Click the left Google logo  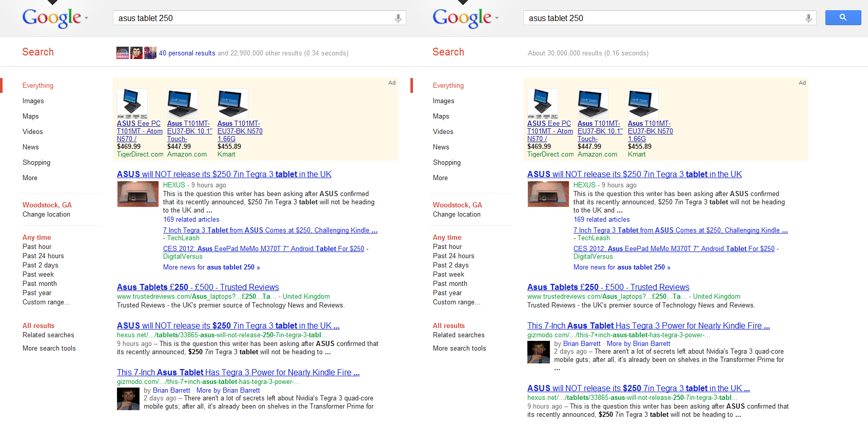(x=52, y=18)
